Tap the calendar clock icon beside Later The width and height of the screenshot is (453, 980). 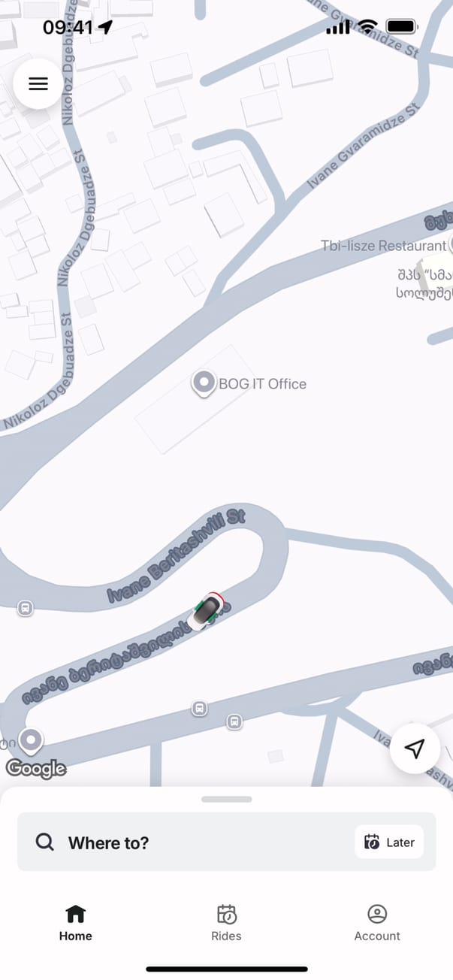click(x=372, y=842)
